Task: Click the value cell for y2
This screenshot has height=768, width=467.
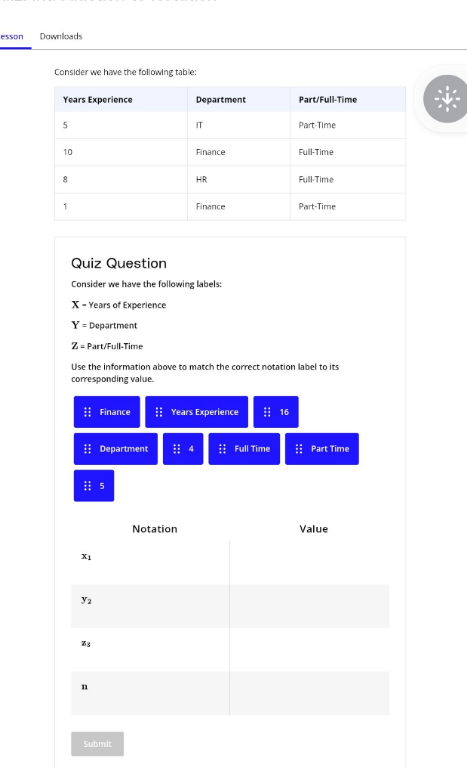Action: [309, 606]
